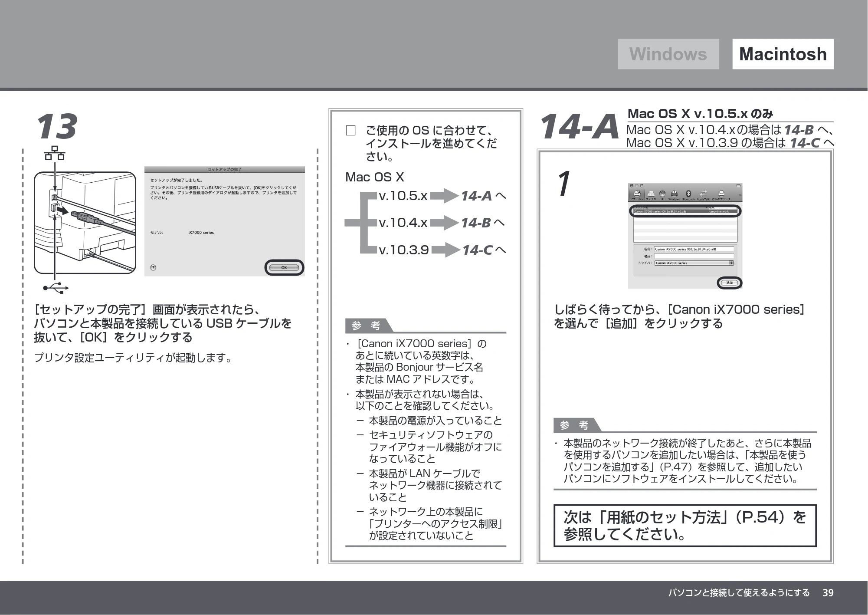Open the IP printer toolbar icon
Image resolution: width=868 pixels, height=615 pixels.
(x=662, y=195)
